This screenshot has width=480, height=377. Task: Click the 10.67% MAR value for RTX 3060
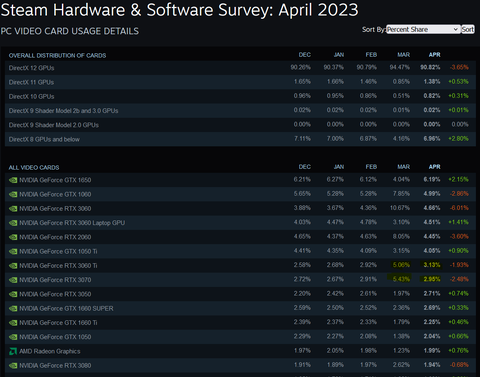pos(400,208)
